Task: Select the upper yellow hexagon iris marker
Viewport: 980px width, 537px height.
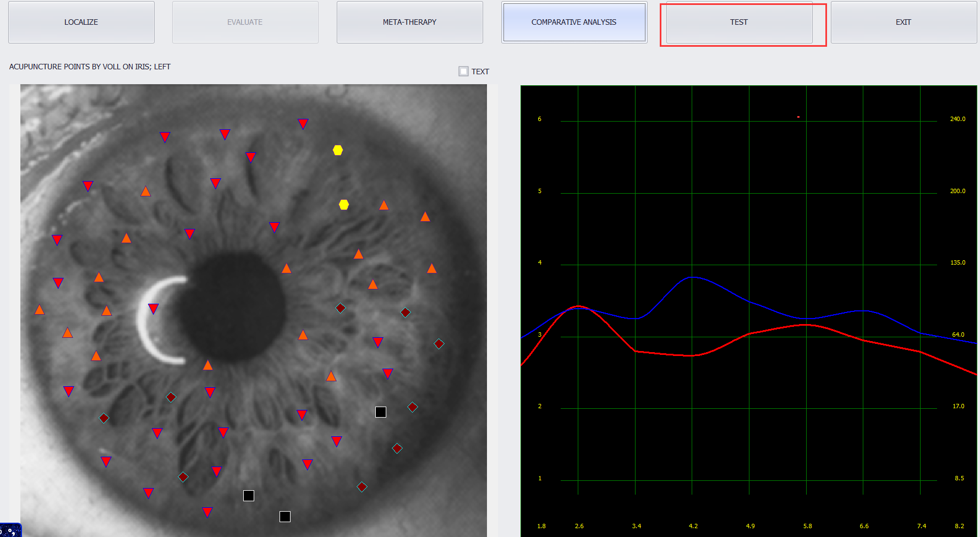Action: (338, 150)
